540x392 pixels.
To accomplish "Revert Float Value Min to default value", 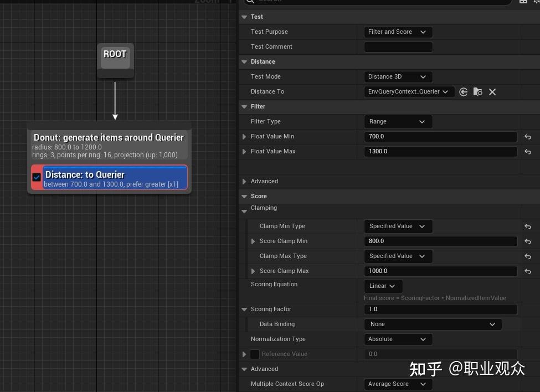I will (527, 137).
